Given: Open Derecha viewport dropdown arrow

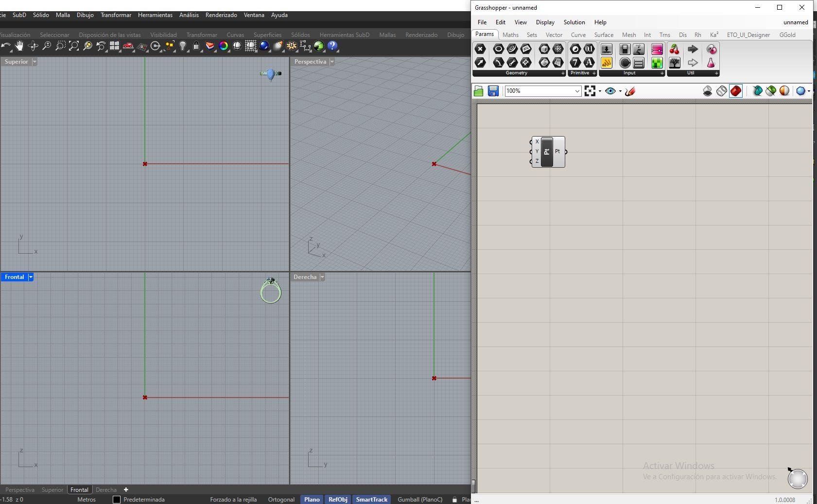Looking at the screenshot, I should (322, 277).
